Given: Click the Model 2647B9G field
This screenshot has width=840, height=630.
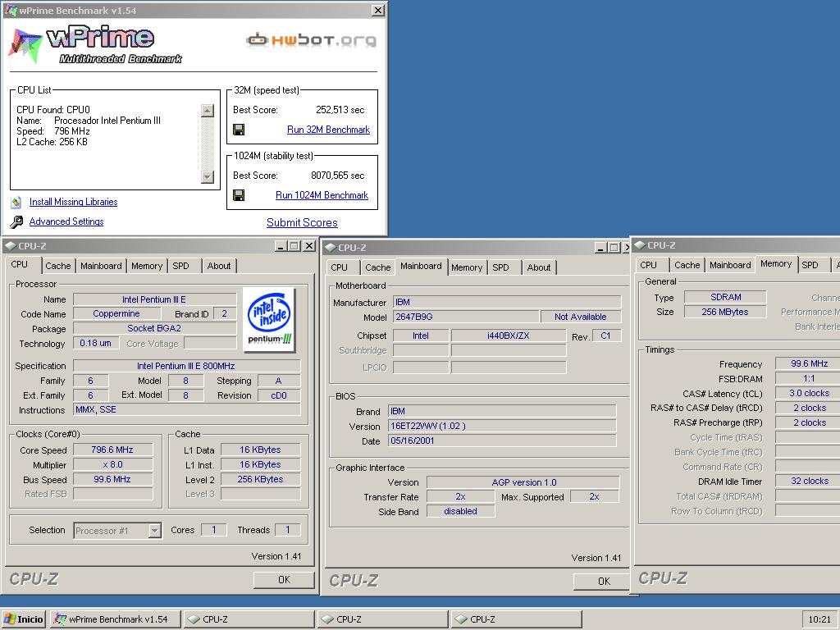Looking at the screenshot, I should [x=466, y=317].
